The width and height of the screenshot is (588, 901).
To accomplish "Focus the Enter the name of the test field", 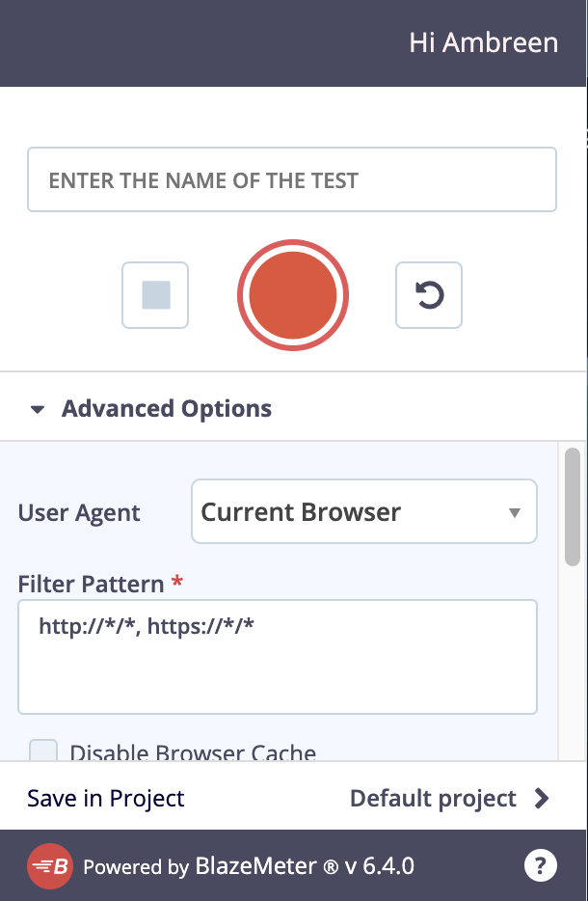I will [x=292, y=179].
